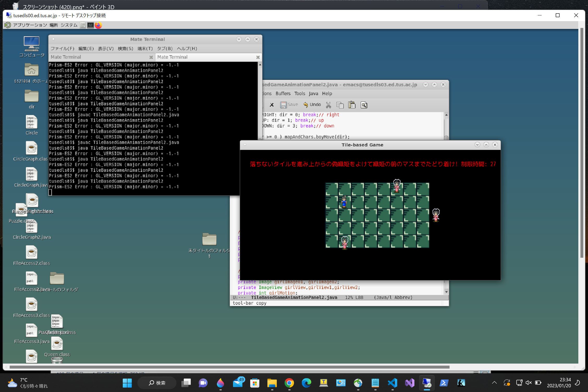Select the Queen.class file icon
588x392 pixels.
click(57, 347)
